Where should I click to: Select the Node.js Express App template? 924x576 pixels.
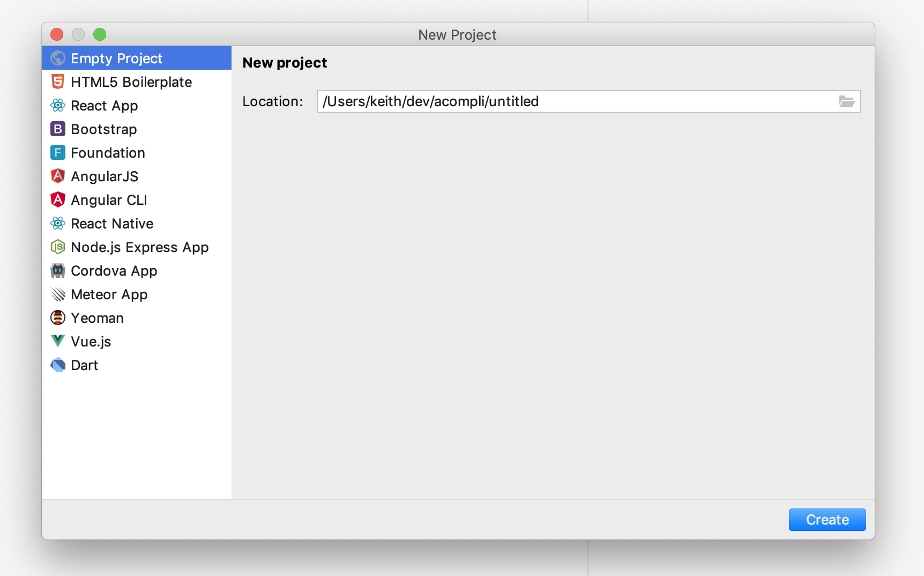(x=139, y=247)
